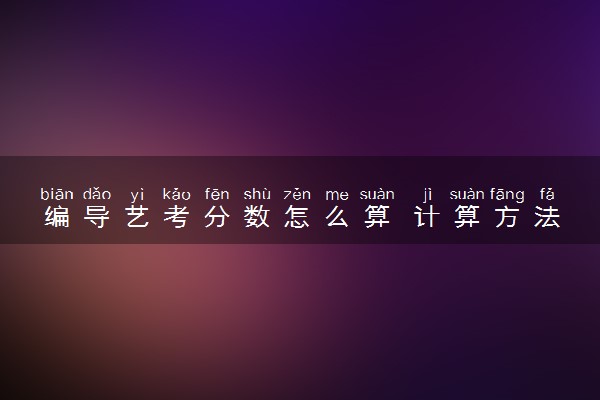Click the pinyin "fǎ"

pos(547,194)
